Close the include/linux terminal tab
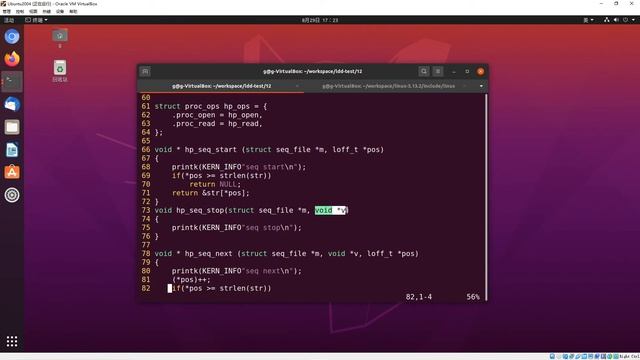This screenshot has width=640, height=360. tap(464, 86)
